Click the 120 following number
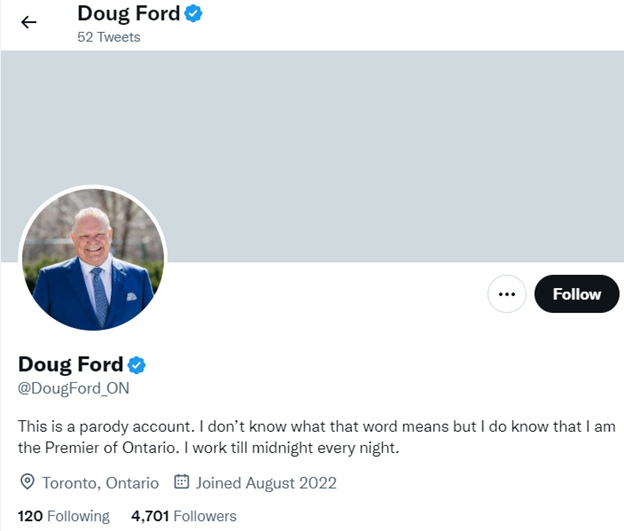The height and width of the screenshot is (531, 624). (x=30, y=516)
